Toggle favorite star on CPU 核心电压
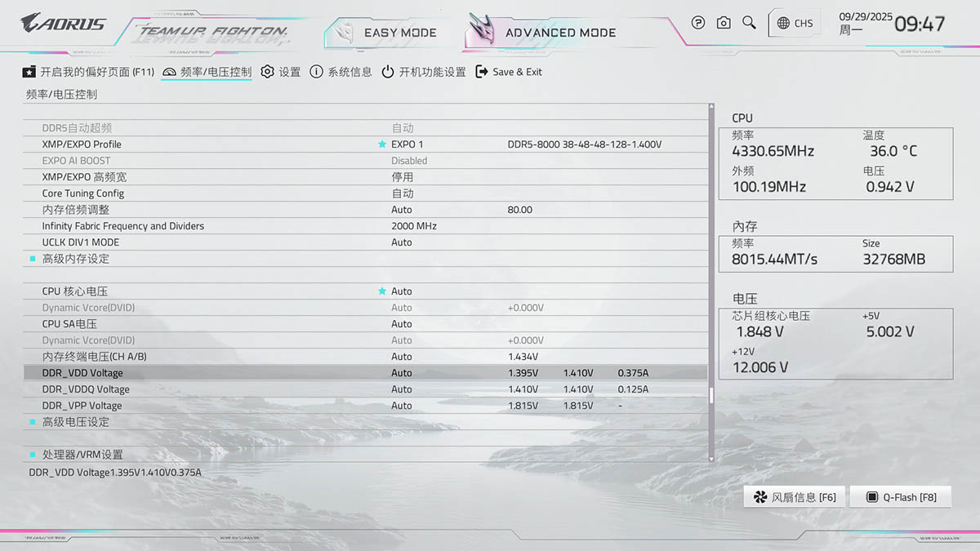The height and width of the screenshot is (551, 980). [x=381, y=291]
